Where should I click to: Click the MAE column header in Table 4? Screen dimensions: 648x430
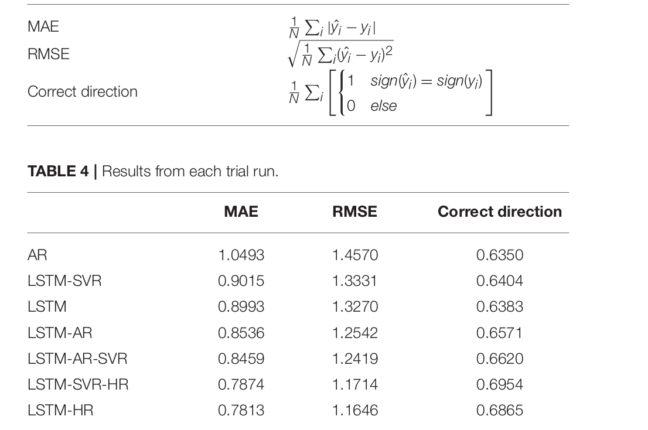[x=240, y=212]
